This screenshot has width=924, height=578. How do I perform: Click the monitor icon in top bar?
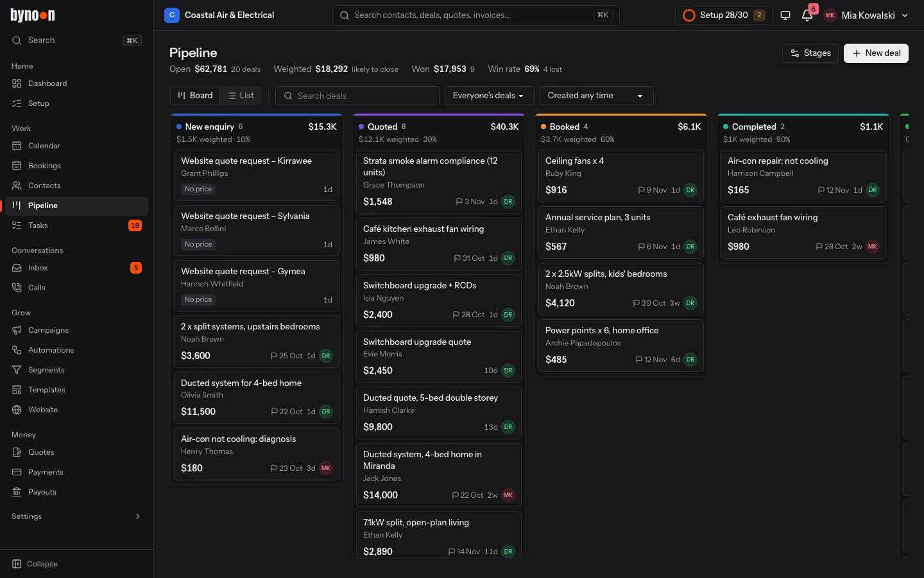[785, 15]
